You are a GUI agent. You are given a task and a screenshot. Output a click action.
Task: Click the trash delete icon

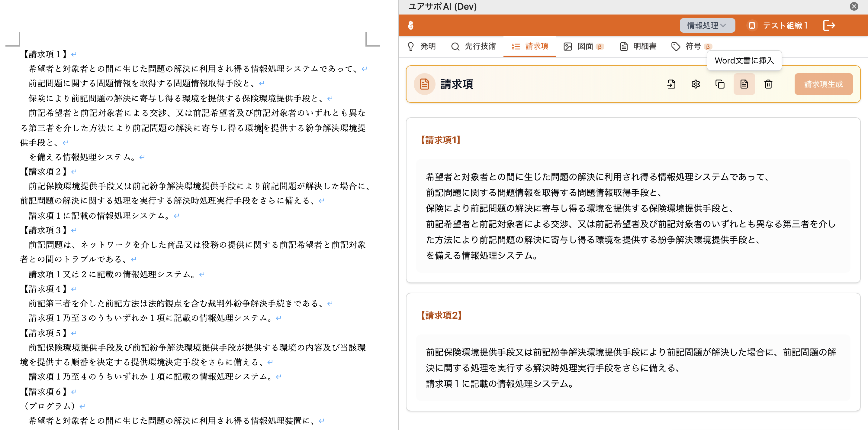tap(768, 84)
